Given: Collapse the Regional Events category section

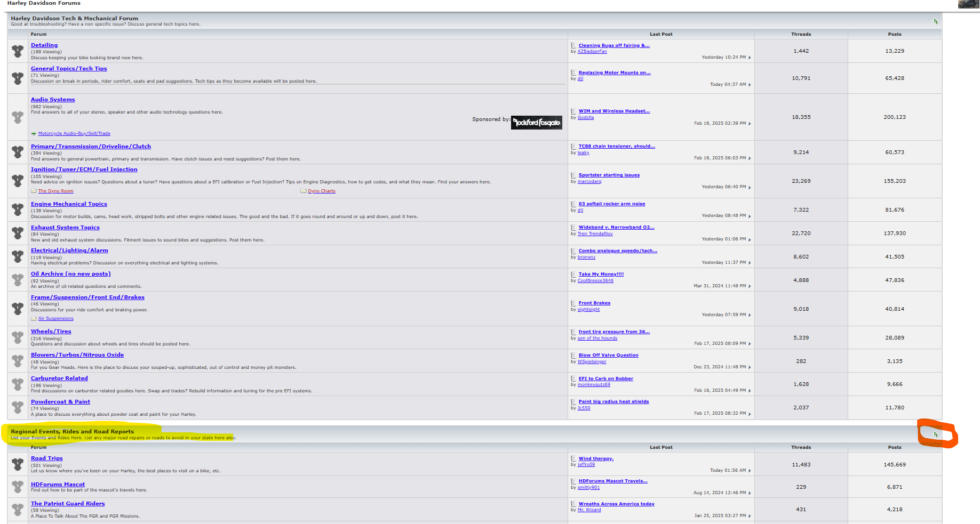Looking at the screenshot, I should point(935,434).
